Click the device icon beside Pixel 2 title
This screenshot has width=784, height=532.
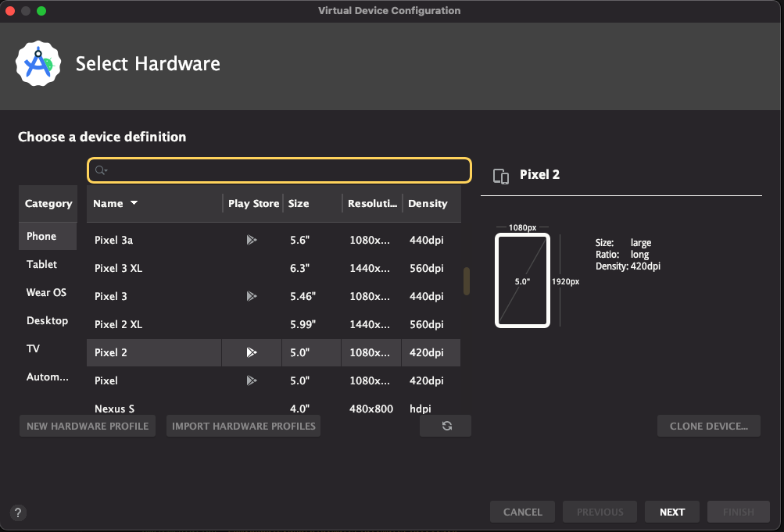(501, 176)
